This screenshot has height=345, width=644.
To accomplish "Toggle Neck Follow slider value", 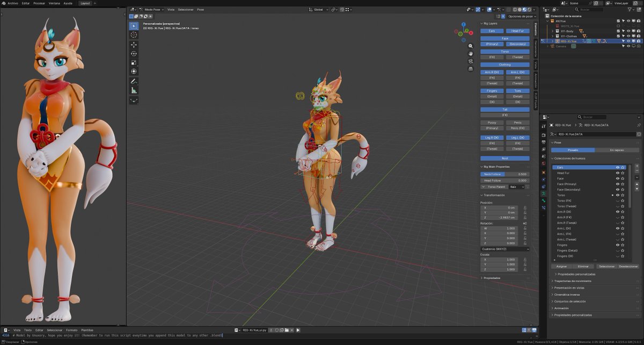I will [x=504, y=174].
